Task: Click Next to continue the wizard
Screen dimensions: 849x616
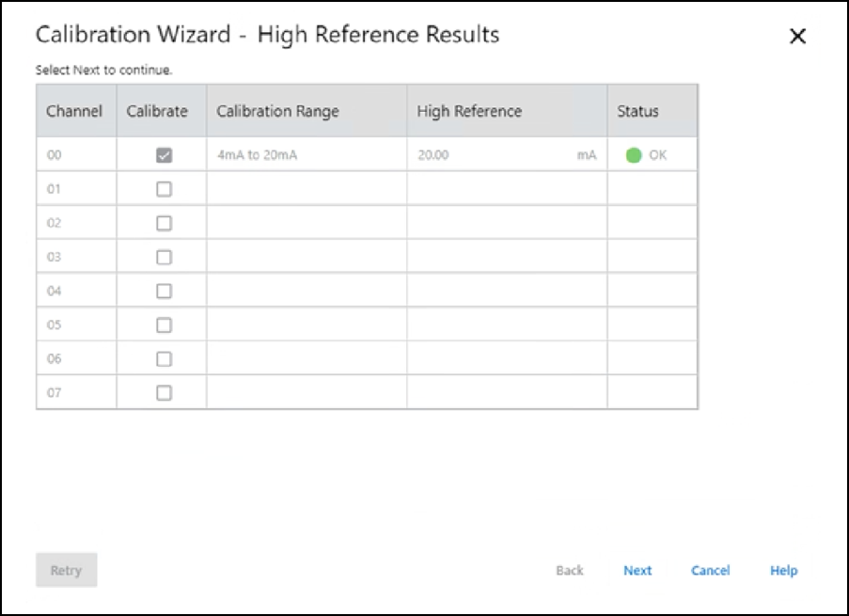Action: point(637,570)
